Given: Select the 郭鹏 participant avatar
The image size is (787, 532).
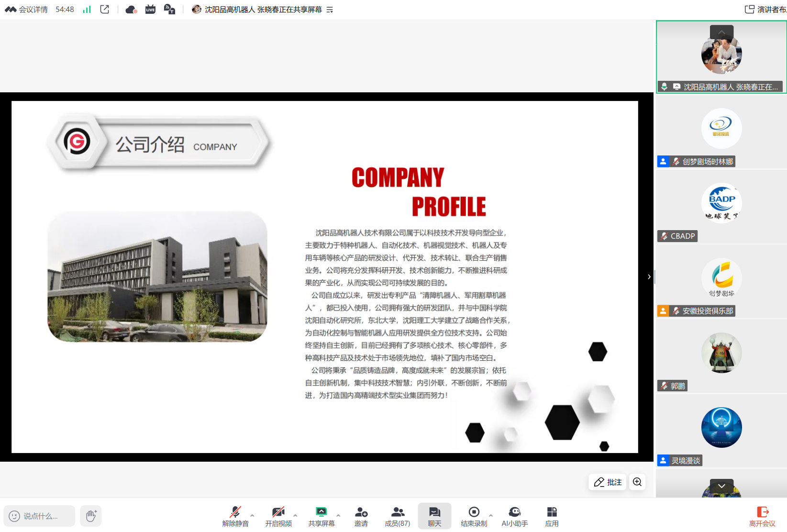Looking at the screenshot, I should tap(721, 353).
